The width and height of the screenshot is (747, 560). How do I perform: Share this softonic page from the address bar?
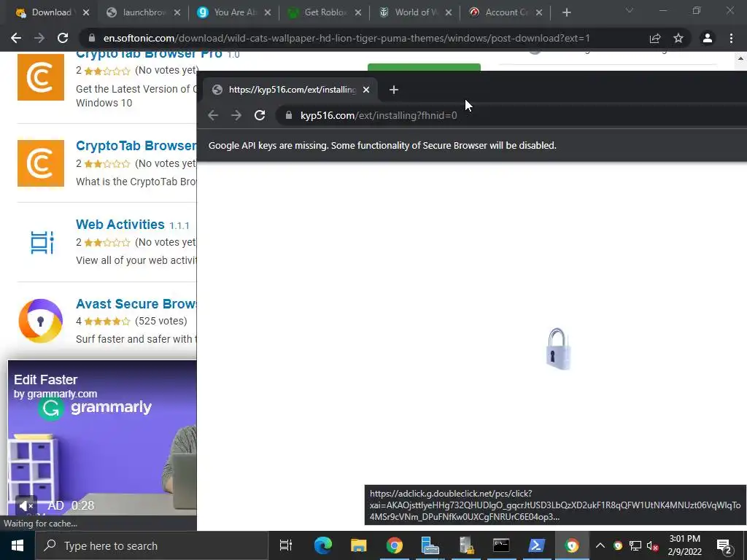[655, 38]
